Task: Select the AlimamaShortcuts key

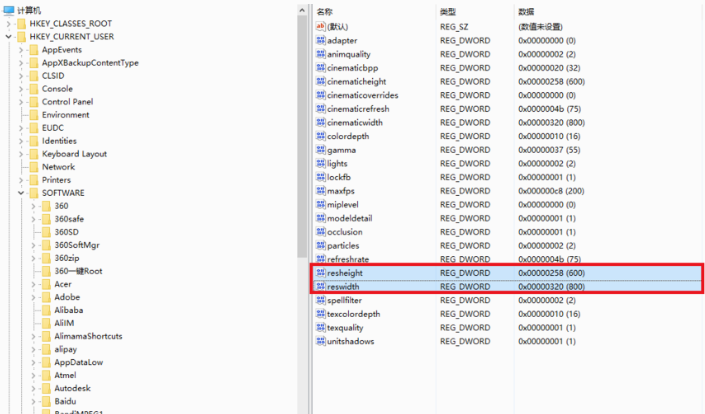Action: point(88,336)
